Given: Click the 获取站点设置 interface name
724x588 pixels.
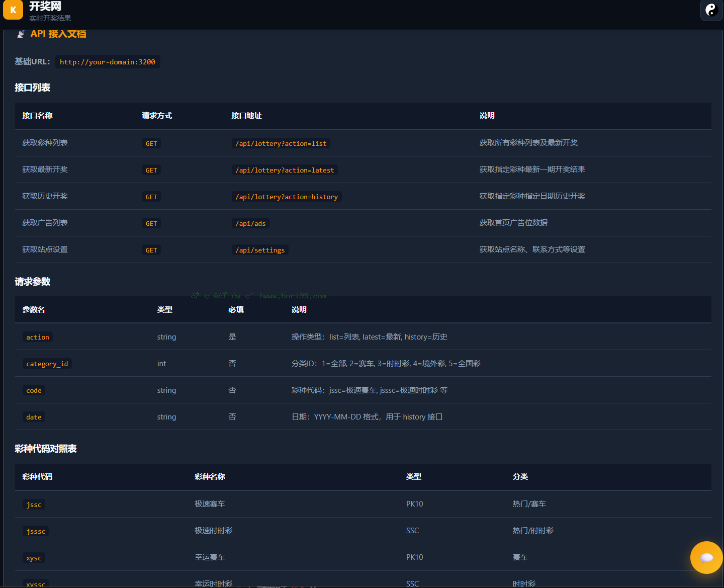Looking at the screenshot, I should (x=45, y=249).
